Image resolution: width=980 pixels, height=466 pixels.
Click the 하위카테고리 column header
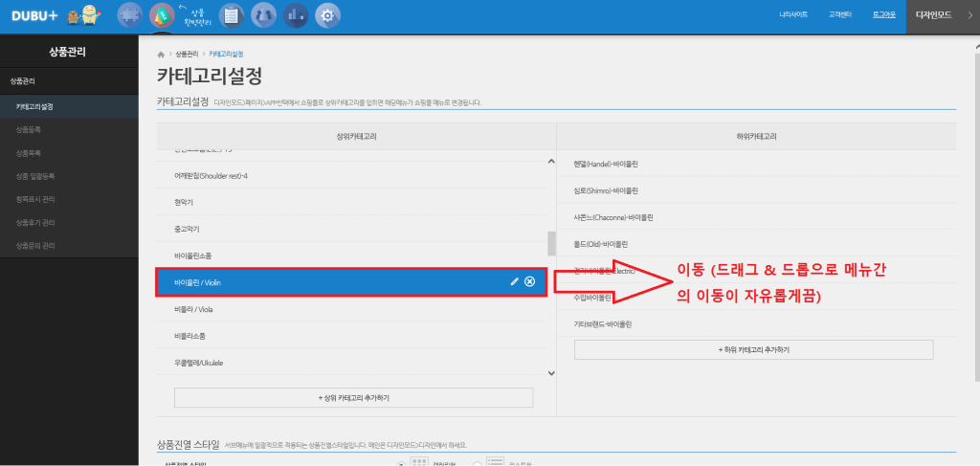pyautogui.click(x=756, y=136)
